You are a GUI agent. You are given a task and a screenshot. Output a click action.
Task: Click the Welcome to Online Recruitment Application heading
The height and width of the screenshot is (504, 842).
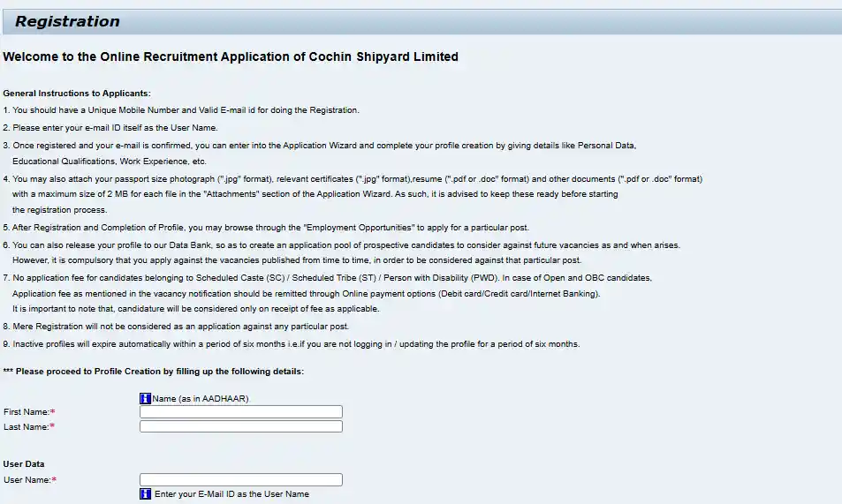coord(231,56)
